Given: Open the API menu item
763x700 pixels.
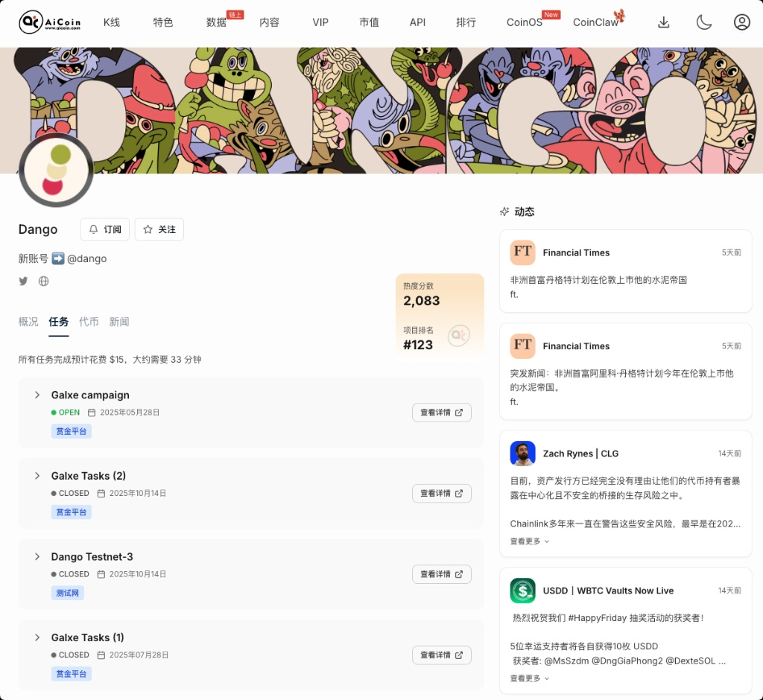Looking at the screenshot, I should pos(417,22).
